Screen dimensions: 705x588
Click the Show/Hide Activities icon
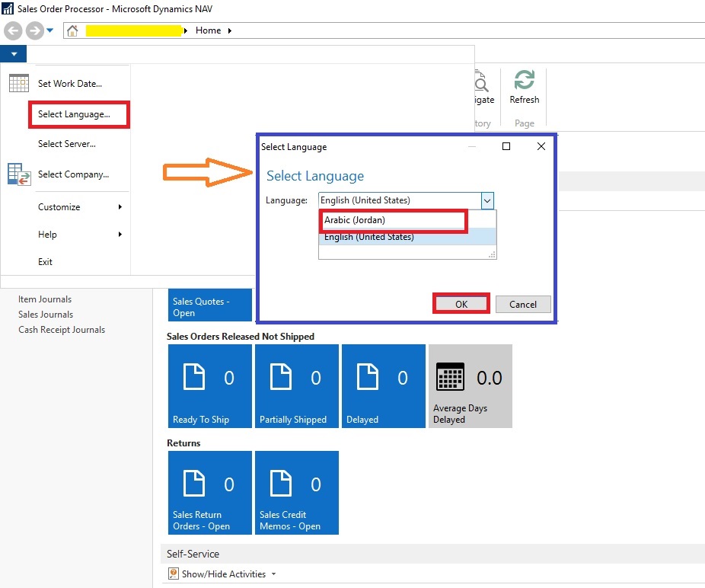(x=174, y=574)
